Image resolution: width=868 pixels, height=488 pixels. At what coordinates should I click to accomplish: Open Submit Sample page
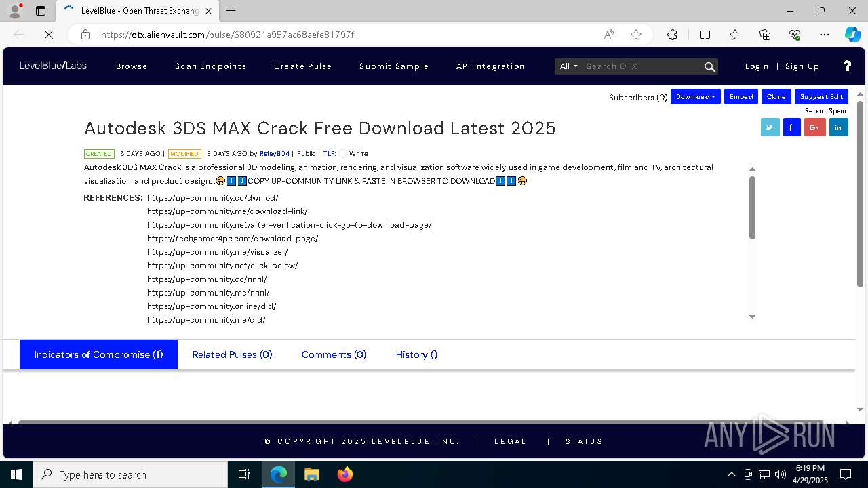[394, 66]
